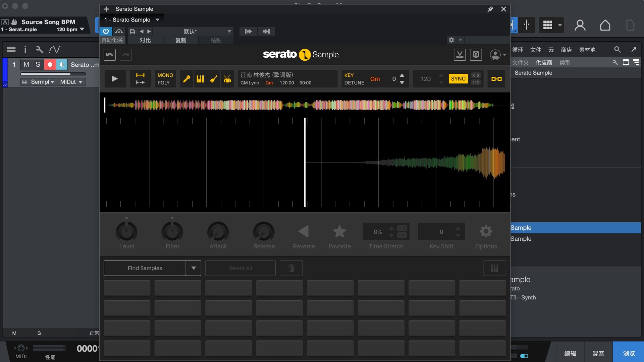Toggle the plugin power bypass button
This screenshot has width=644, height=362.
106,31
